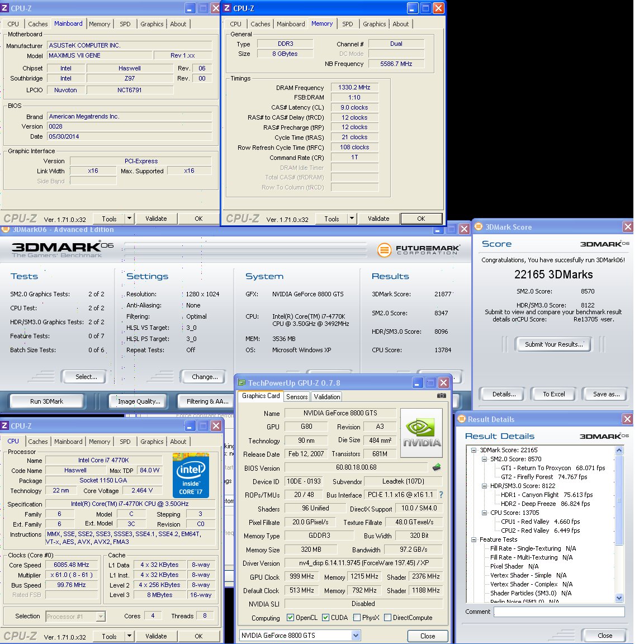This screenshot has width=644, height=644.
Task: Toggle the OpenCL checkbox in GPU-Z
Action: point(290,618)
